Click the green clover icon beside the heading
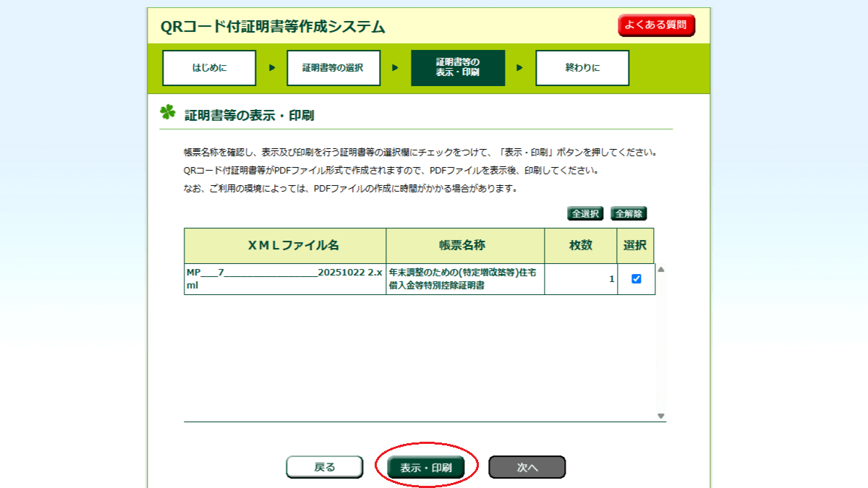 (x=168, y=113)
